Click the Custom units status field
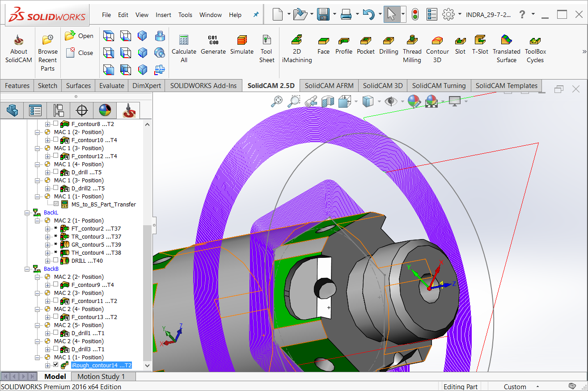588x391 pixels. pyautogui.click(x=515, y=387)
